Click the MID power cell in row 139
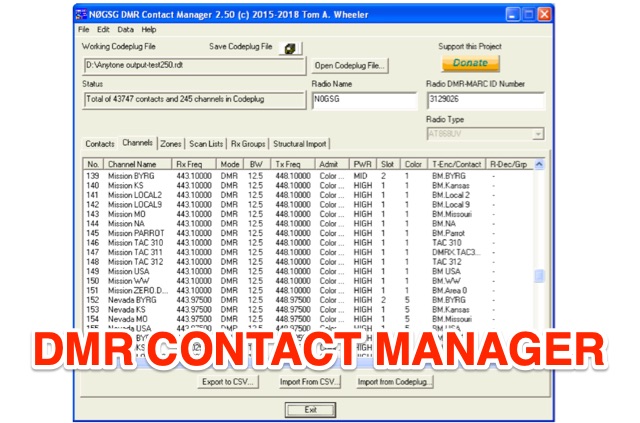Screen dimensions: 640x423 (360, 176)
